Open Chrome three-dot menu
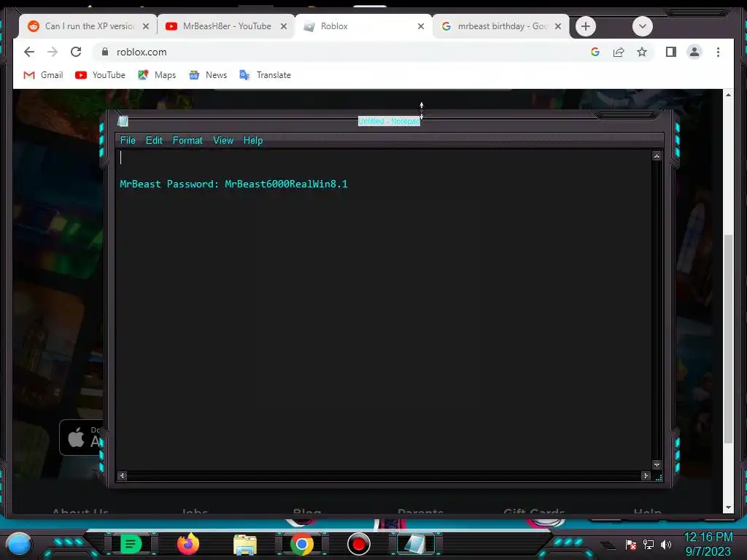747x560 pixels. tap(718, 52)
